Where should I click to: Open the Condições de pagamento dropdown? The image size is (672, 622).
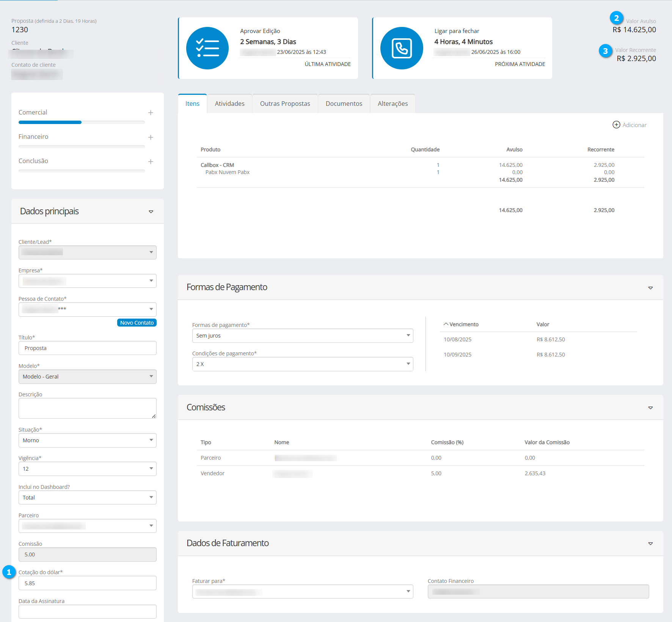[x=302, y=364]
